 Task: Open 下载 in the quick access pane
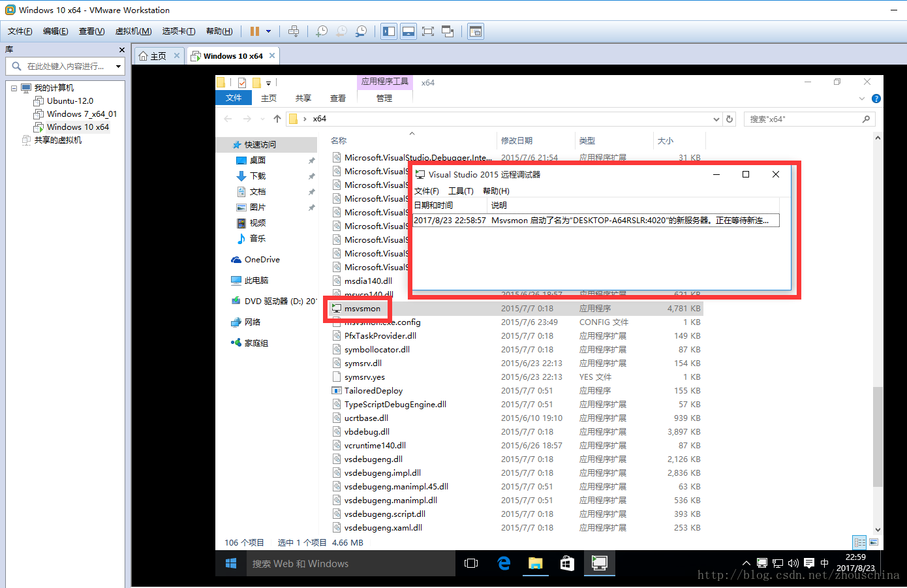click(x=258, y=176)
